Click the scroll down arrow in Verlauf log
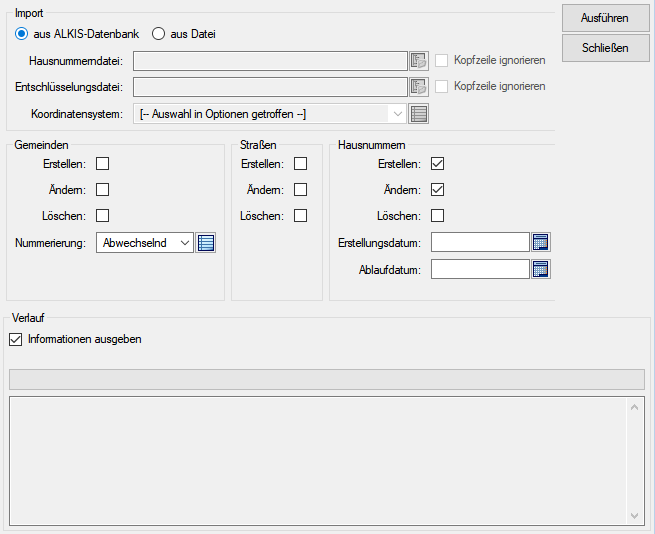 (636, 516)
